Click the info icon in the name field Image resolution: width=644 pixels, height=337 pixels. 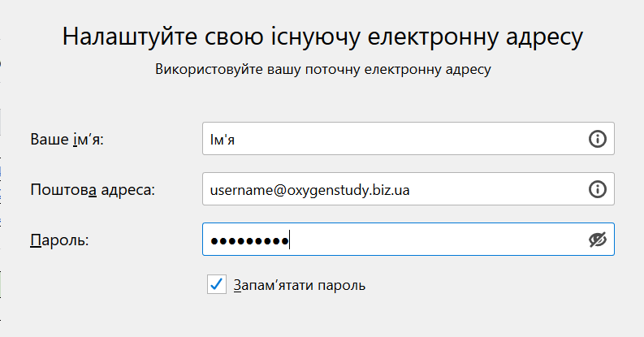(x=597, y=139)
